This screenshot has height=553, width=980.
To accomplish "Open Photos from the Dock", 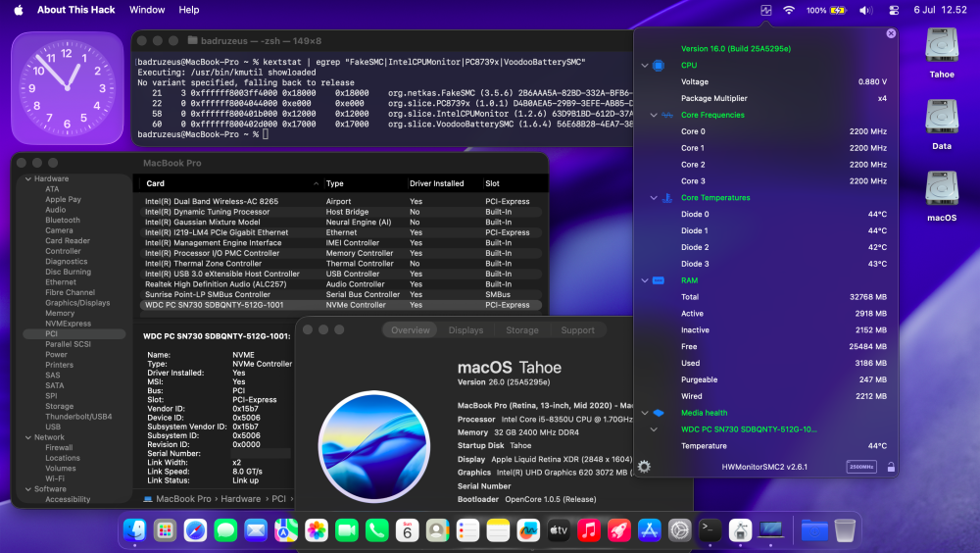I will click(317, 530).
